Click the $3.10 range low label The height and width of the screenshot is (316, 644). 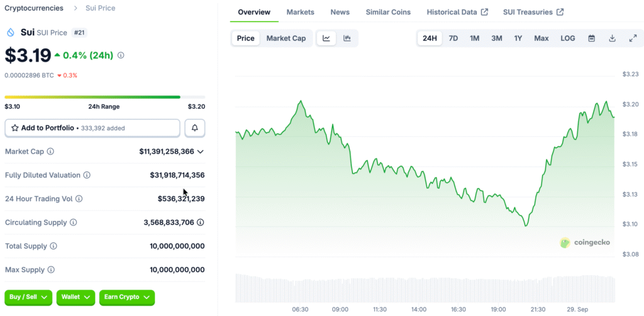click(x=13, y=107)
